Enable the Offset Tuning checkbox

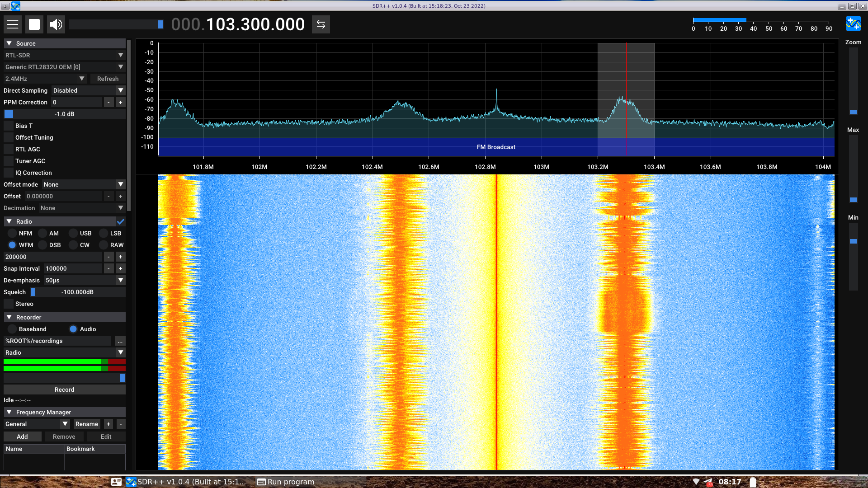(9, 138)
